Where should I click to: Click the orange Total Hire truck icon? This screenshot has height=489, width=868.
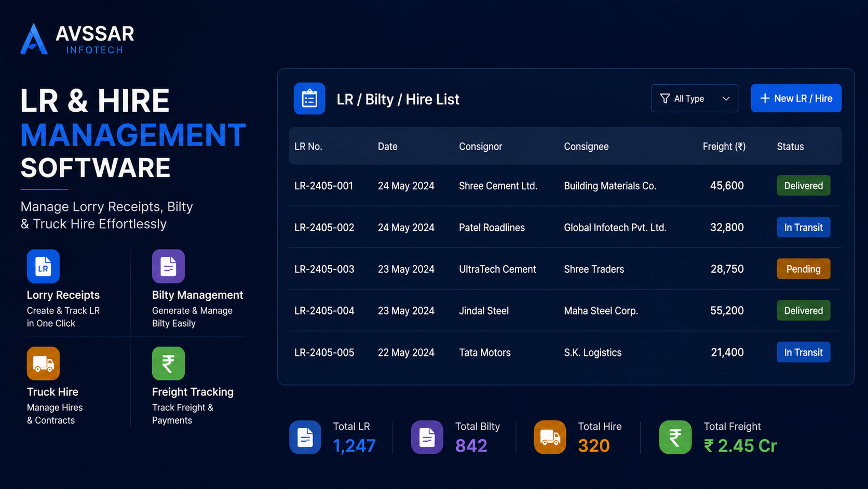(x=550, y=437)
